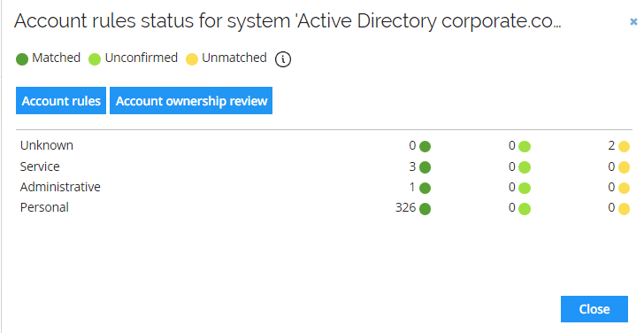Select Personal row's matched green dot
The image size is (644, 333).
coord(425,209)
